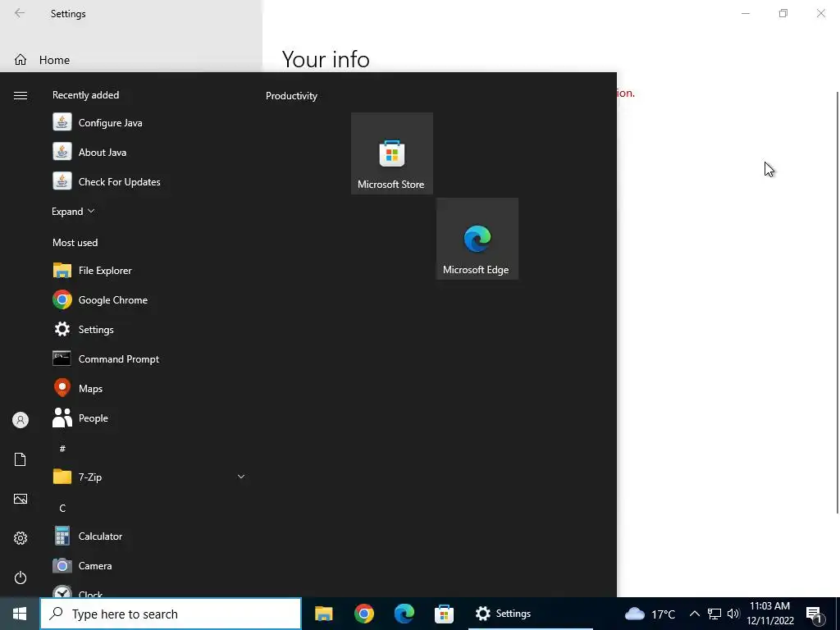Show hidden system tray icons
This screenshot has width=840, height=630.
pyautogui.click(x=694, y=614)
